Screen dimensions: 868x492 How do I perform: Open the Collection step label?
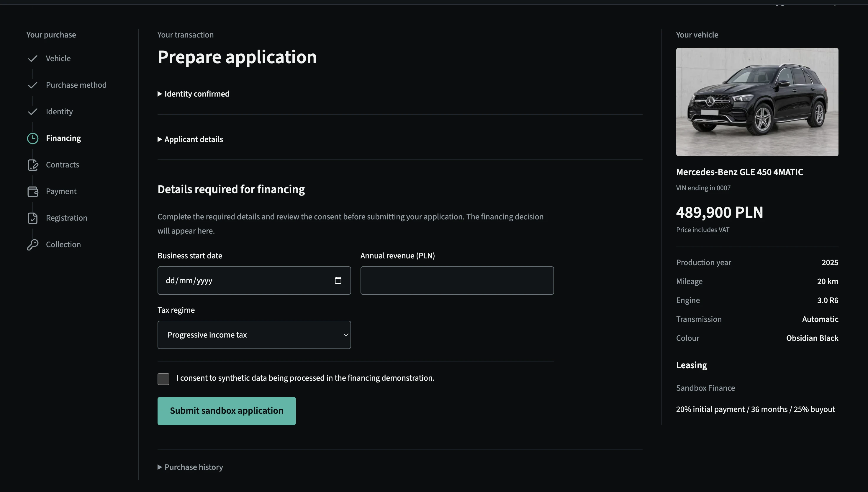[63, 245]
